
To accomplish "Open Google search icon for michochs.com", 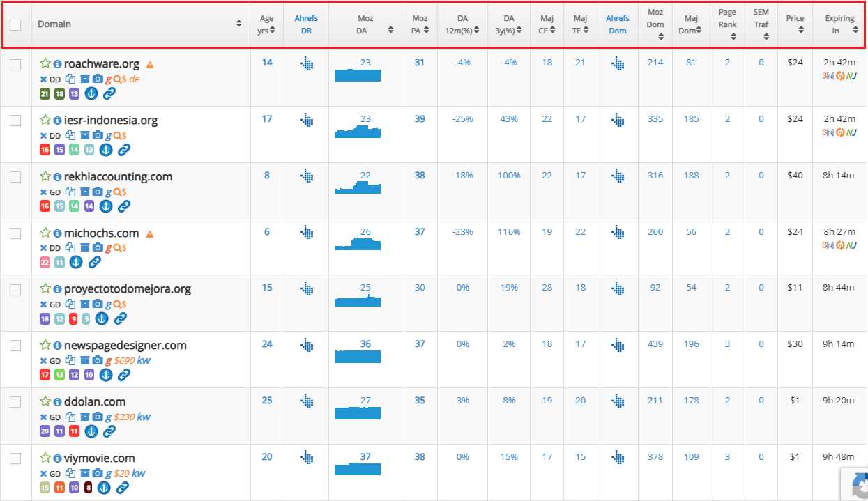I will 109,248.
